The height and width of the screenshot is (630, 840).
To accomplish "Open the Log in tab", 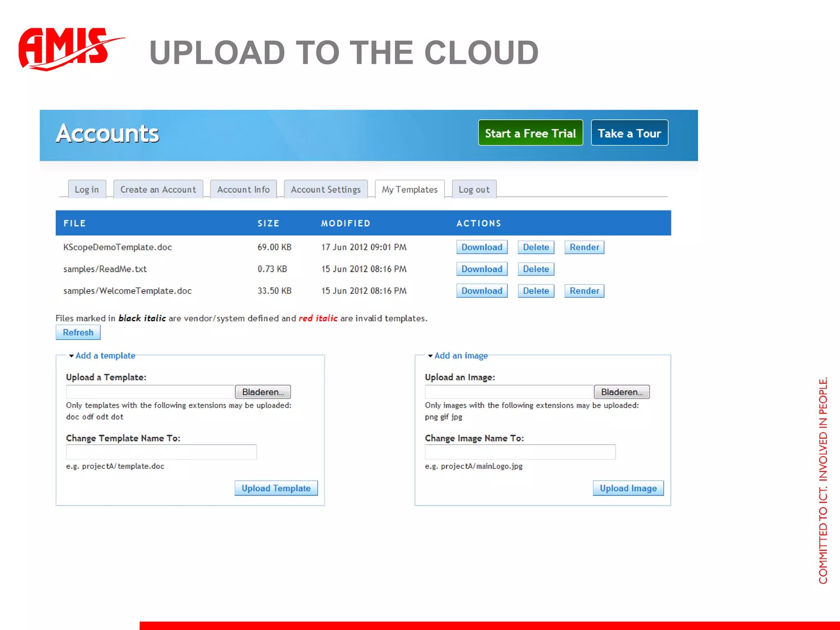I will point(87,189).
